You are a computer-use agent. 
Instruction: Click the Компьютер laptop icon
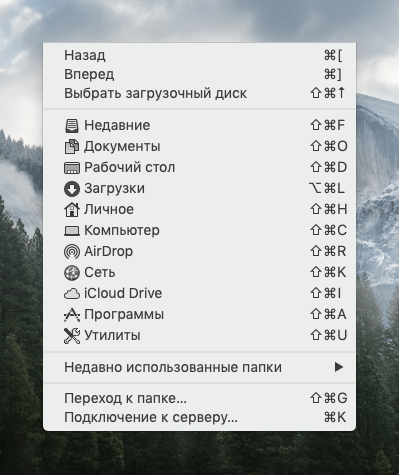click(71, 231)
